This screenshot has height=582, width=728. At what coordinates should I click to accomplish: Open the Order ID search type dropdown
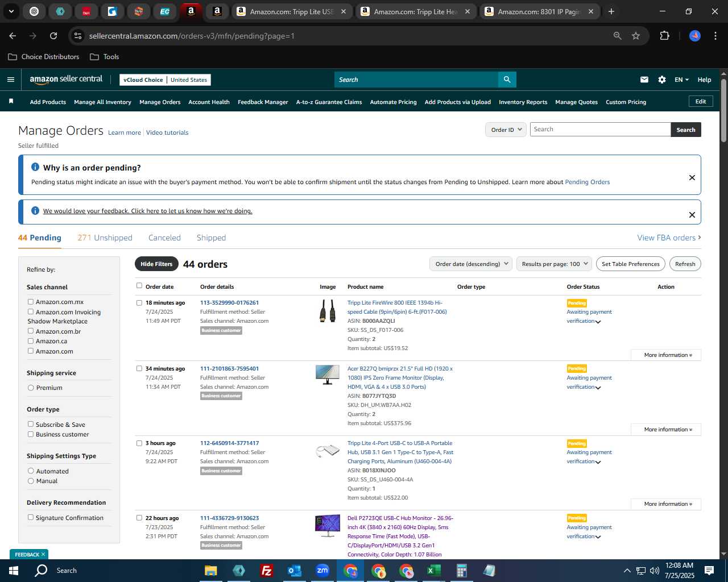pyautogui.click(x=506, y=130)
